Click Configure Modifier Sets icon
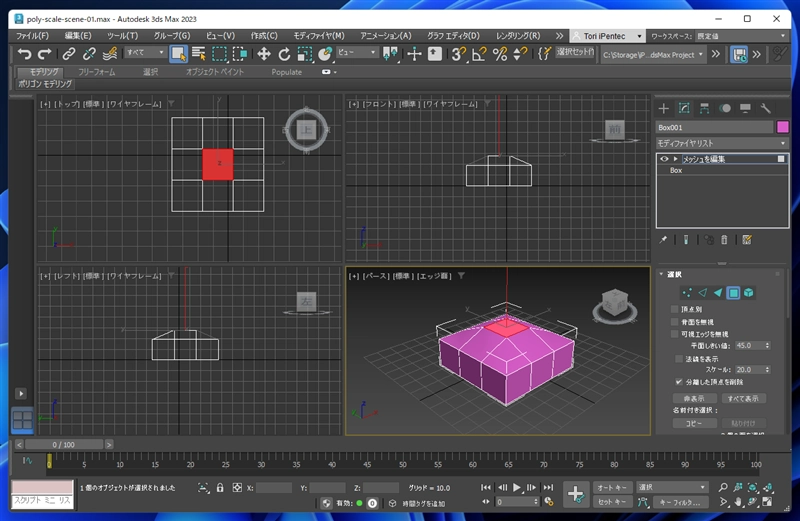The image size is (800, 521). [747, 239]
